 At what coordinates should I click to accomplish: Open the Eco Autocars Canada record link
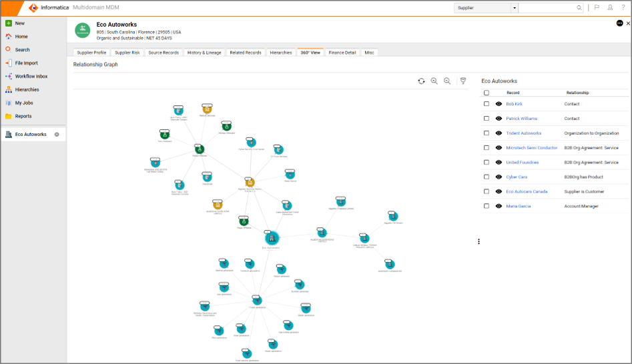coord(527,192)
